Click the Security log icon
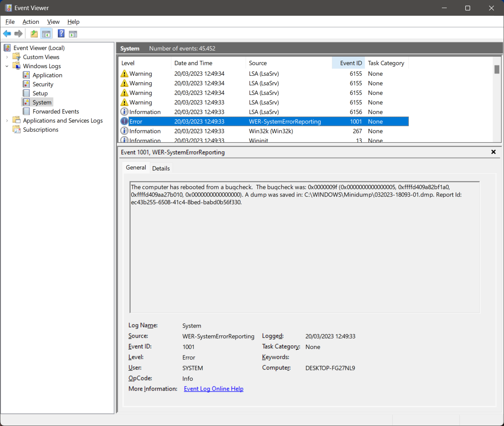This screenshot has height=426, width=504. 26,84
